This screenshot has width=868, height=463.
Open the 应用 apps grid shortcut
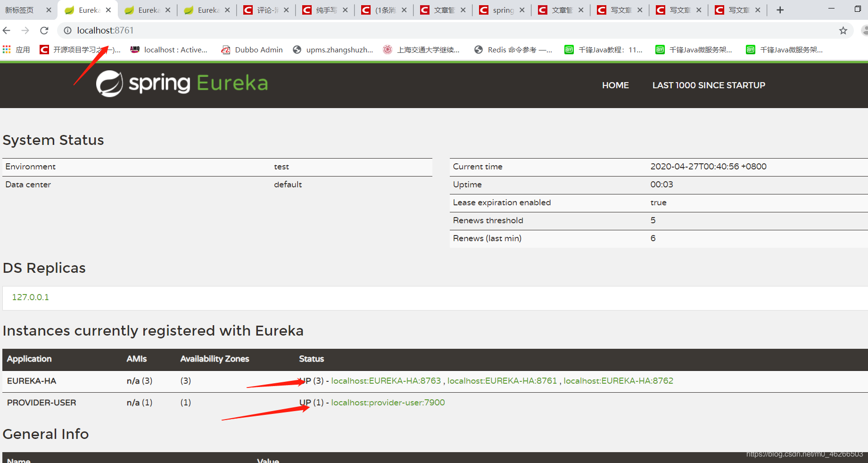coord(17,50)
